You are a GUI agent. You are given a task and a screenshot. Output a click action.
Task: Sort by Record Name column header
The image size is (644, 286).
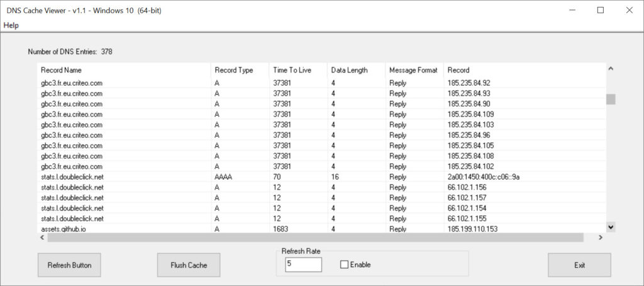coord(124,71)
